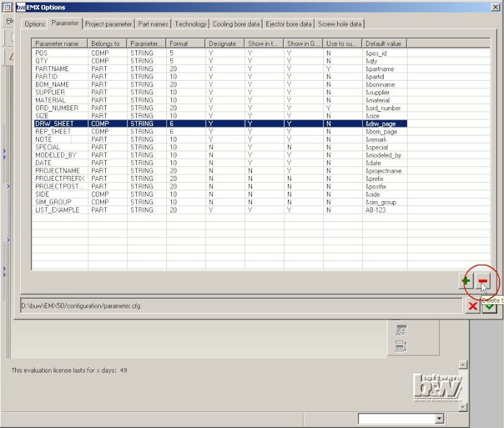
Task: Select the PARTNAME parameter row
Action: point(220,69)
